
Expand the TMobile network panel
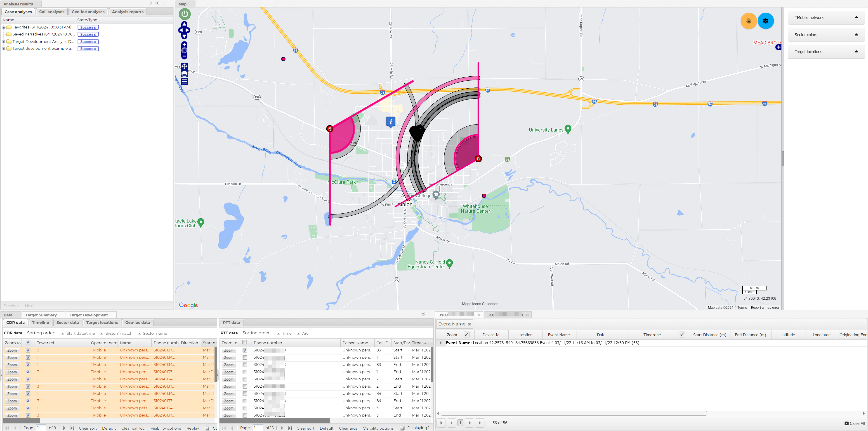click(x=856, y=18)
